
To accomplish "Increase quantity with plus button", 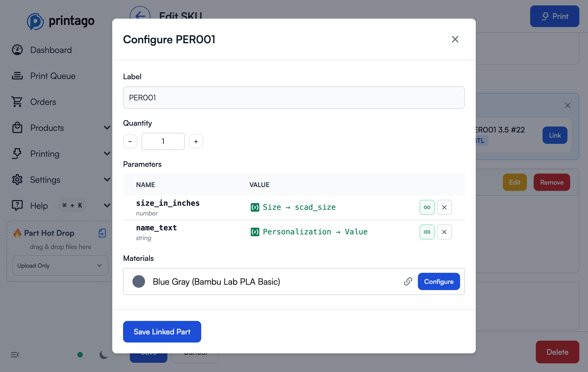I will point(196,141).
